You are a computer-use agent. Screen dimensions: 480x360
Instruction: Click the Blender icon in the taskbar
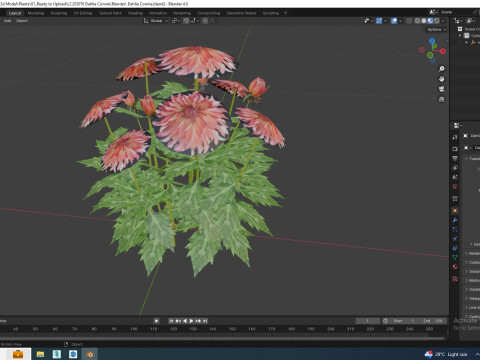[x=90, y=354]
